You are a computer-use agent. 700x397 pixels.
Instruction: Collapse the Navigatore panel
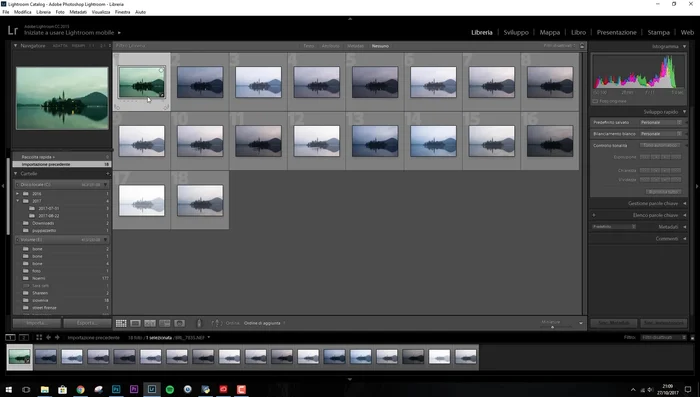(16, 46)
